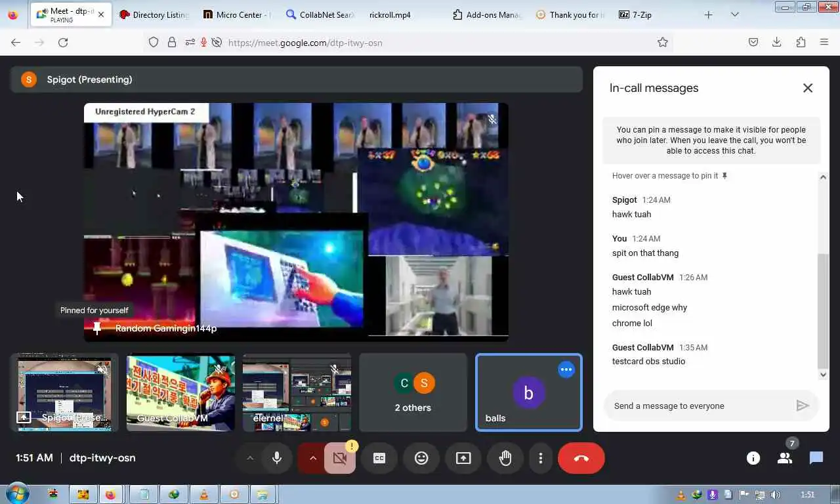Switch to the Micro Center tab
840x504 pixels.
click(236, 14)
